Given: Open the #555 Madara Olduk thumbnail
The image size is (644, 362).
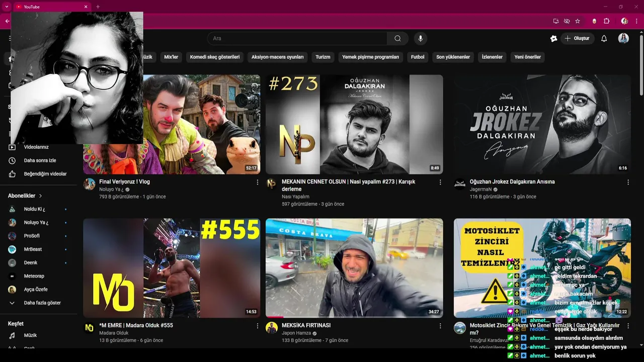Looking at the screenshot, I should (x=172, y=268).
